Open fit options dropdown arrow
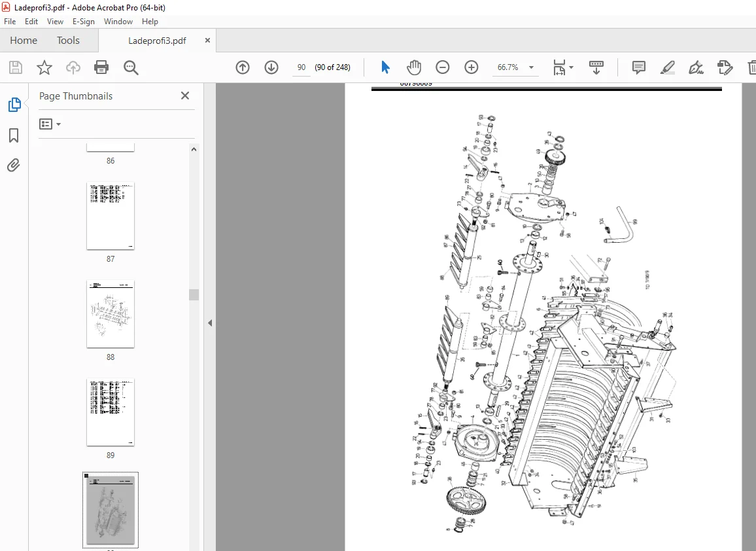The image size is (756, 551). click(572, 67)
